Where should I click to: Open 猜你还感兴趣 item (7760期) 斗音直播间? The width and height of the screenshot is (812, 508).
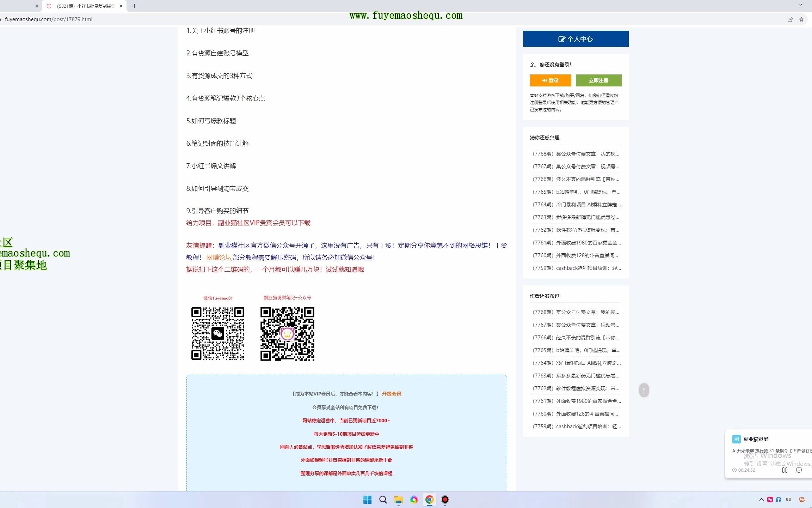coord(575,255)
